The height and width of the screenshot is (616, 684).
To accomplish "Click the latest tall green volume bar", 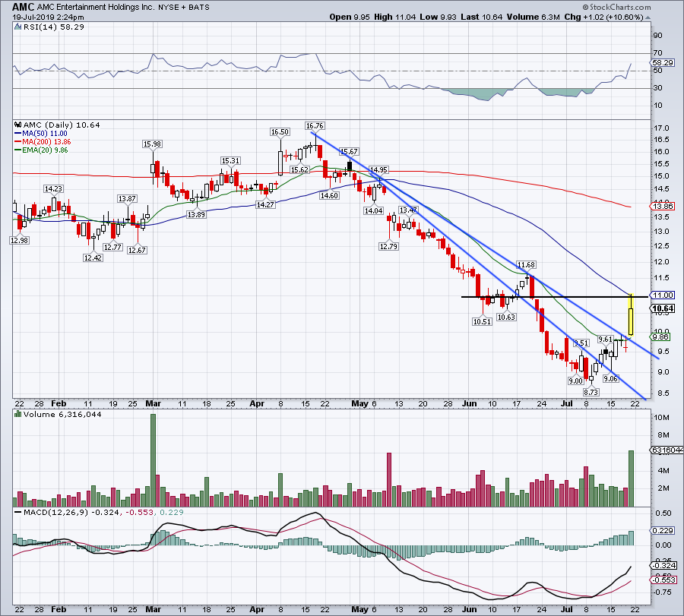I will tap(631, 479).
